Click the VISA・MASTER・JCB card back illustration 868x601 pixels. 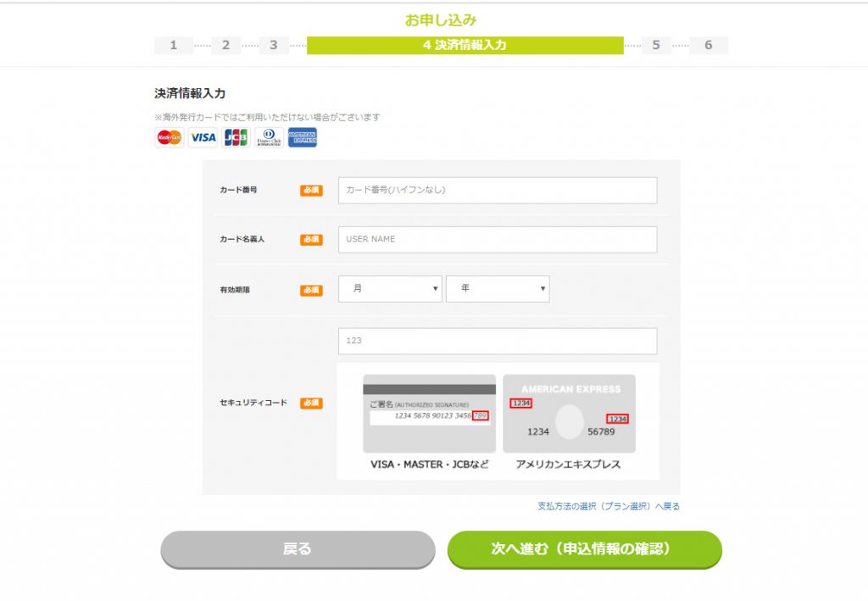pyautogui.click(x=429, y=414)
